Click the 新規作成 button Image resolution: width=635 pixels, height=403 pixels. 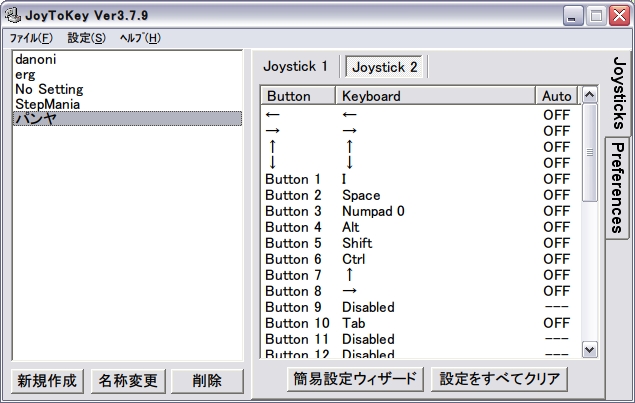pyautogui.click(x=46, y=381)
